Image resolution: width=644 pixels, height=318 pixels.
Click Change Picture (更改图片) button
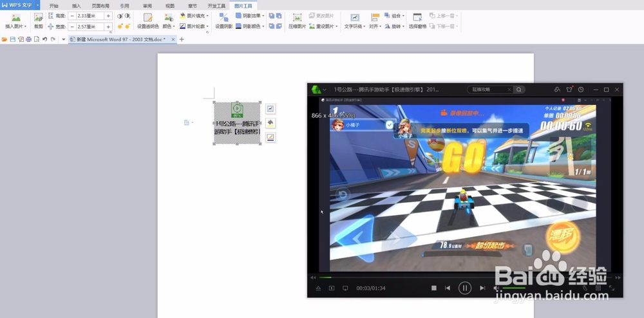(x=321, y=15)
